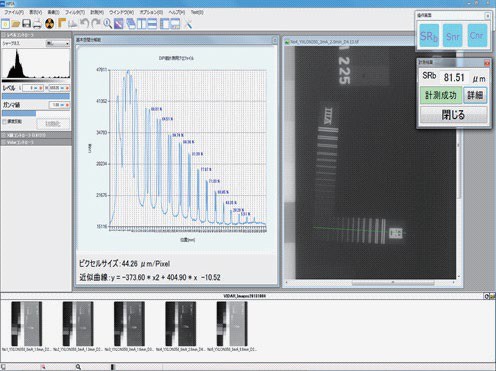The width and height of the screenshot is (496, 371).
Task: Expand the Level control panel header
Action: pos(36,35)
